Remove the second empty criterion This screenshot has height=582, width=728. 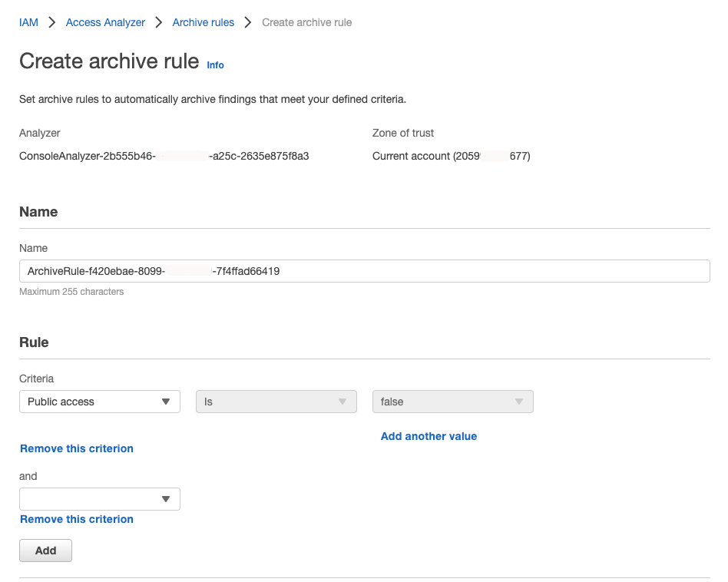(x=76, y=519)
